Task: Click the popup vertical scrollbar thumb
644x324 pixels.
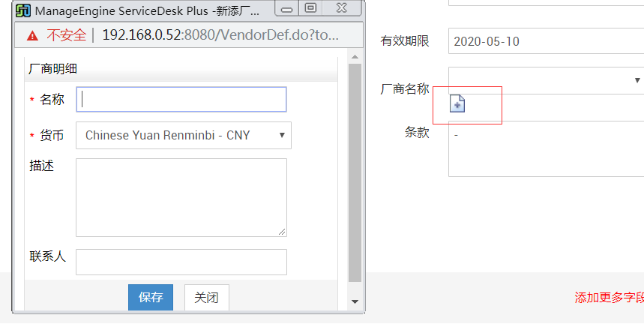Action: (x=355, y=172)
